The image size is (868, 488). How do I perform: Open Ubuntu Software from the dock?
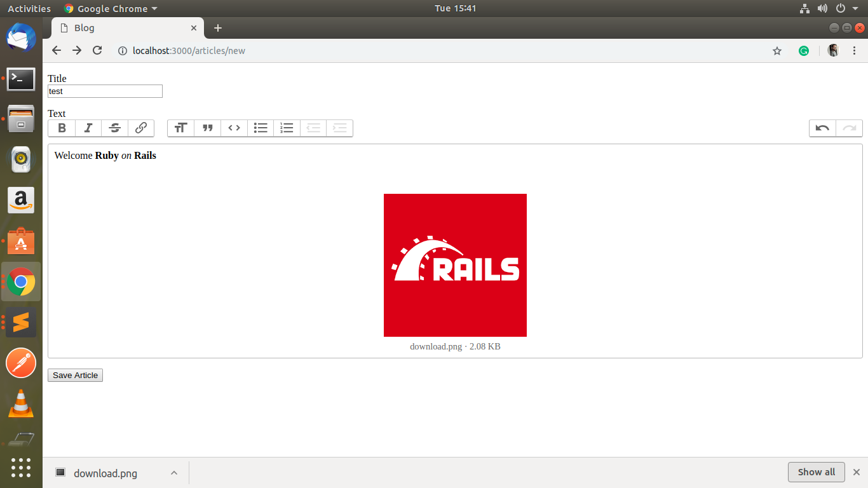coord(21,241)
